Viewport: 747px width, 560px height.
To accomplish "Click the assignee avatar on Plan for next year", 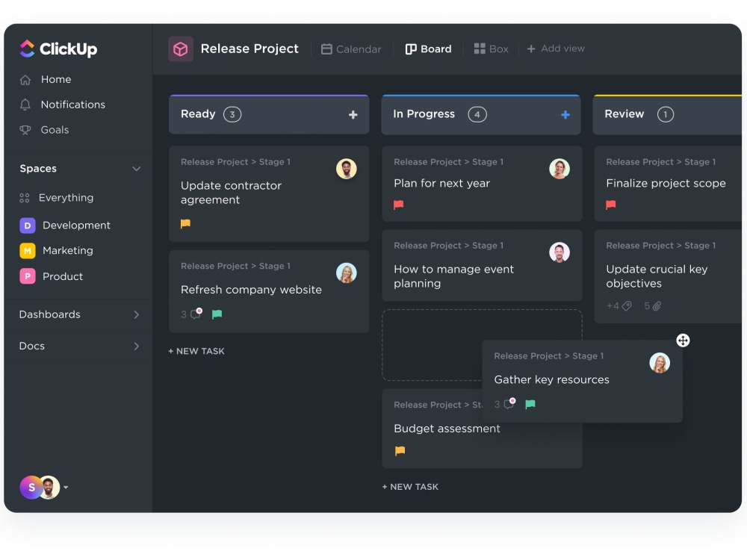I will 560,168.
